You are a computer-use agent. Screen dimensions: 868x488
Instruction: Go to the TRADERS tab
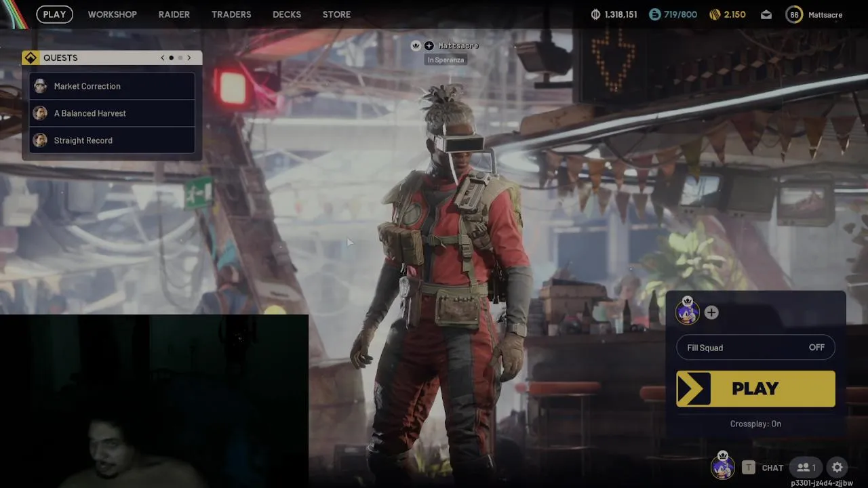[x=231, y=14]
